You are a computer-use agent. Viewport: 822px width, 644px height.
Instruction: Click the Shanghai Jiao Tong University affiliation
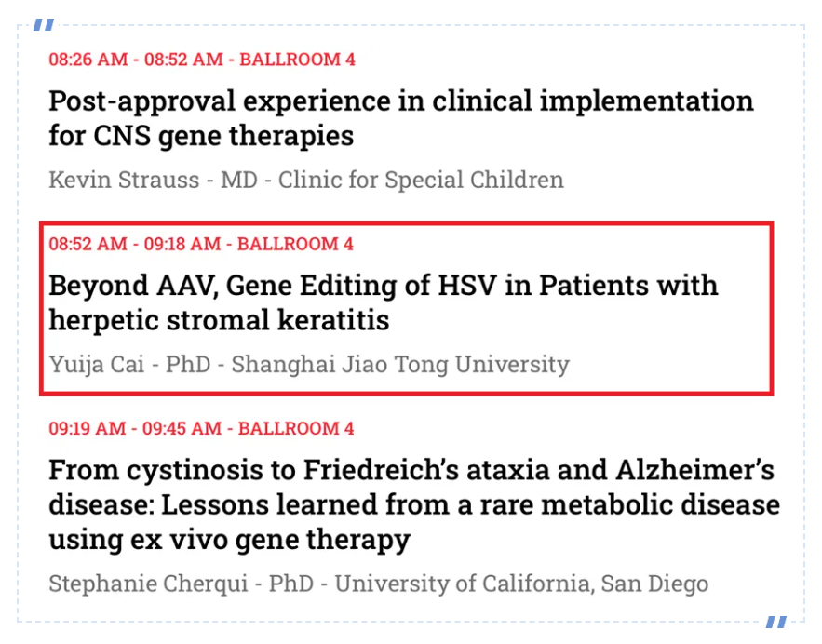(399, 364)
